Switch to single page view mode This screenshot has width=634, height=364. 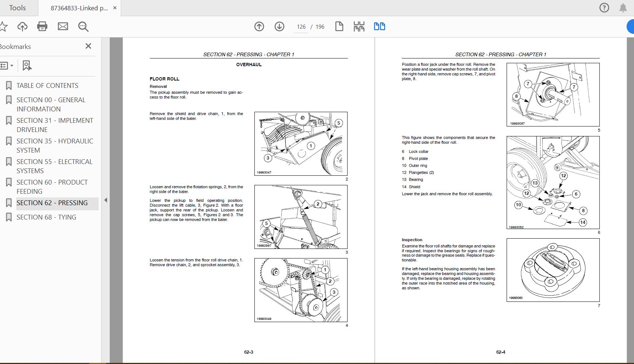[339, 26]
